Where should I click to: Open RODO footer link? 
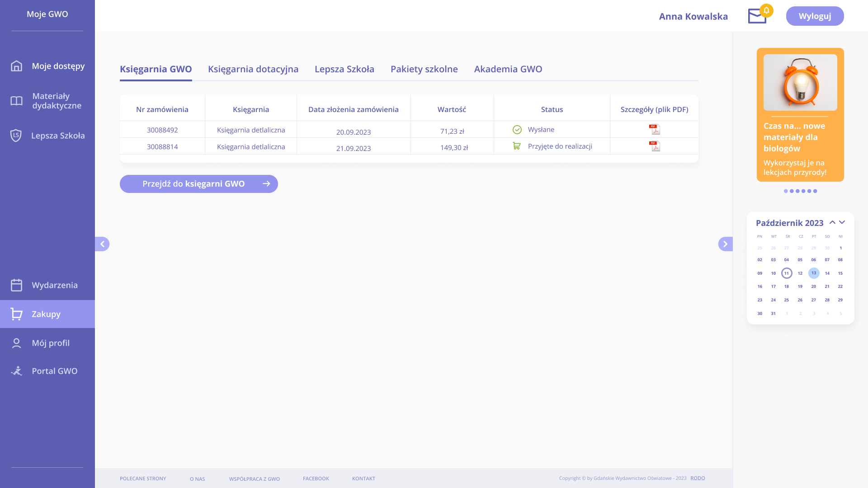tap(698, 478)
